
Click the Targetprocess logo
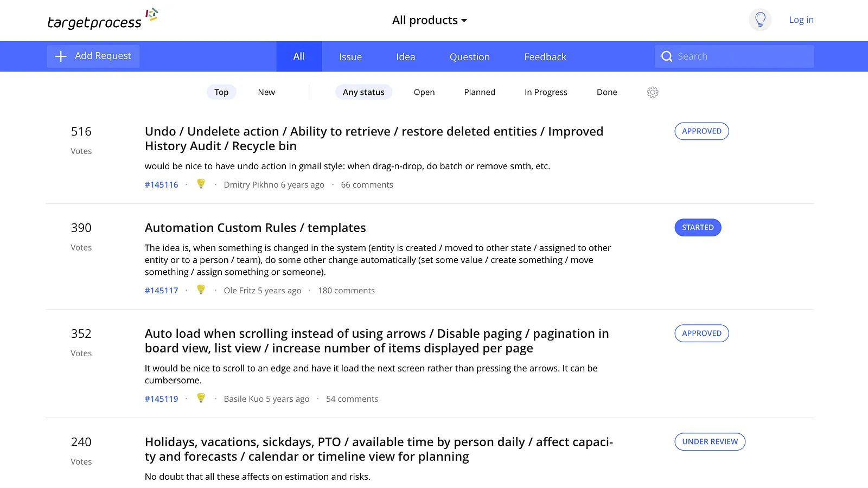[103, 19]
